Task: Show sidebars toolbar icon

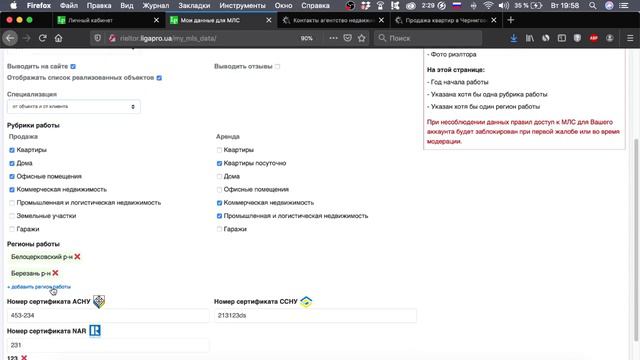Action: click(x=562, y=38)
